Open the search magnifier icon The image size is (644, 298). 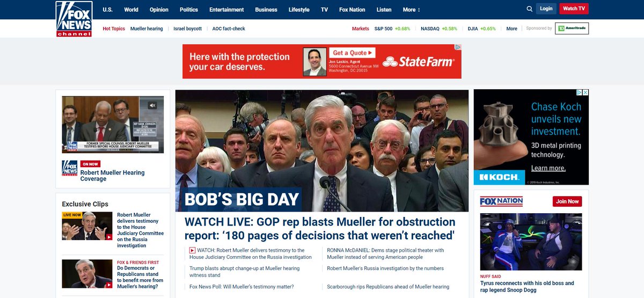(x=530, y=9)
